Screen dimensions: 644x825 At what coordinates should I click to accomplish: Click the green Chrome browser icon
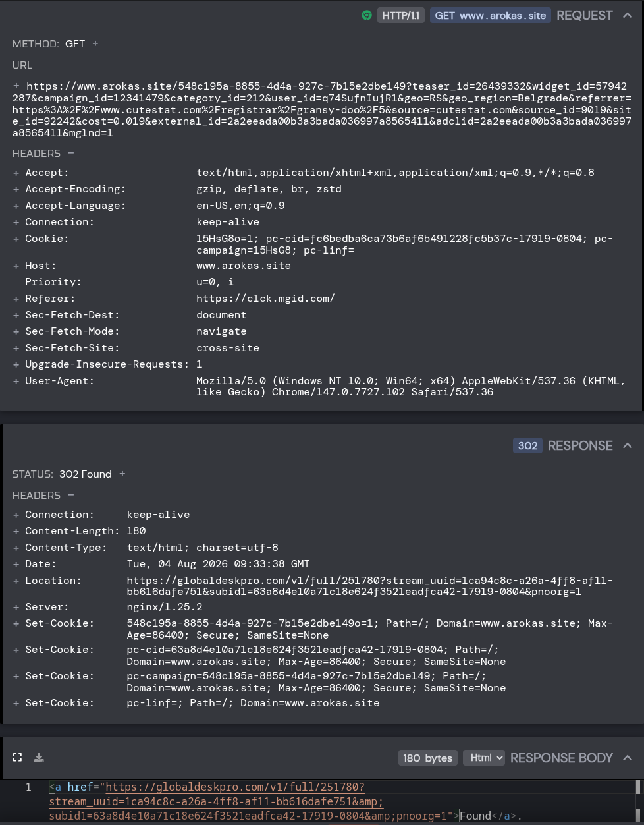coord(367,15)
